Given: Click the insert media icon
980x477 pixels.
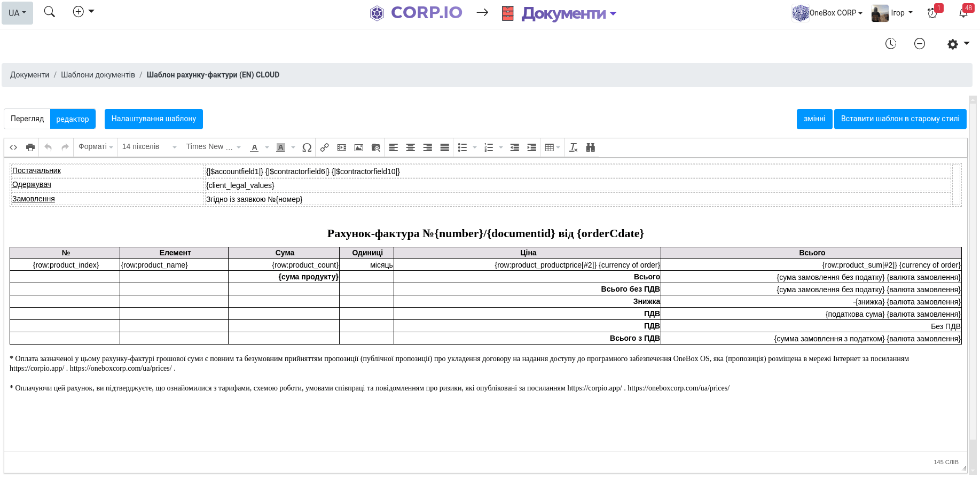Looking at the screenshot, I should [342, 147].
